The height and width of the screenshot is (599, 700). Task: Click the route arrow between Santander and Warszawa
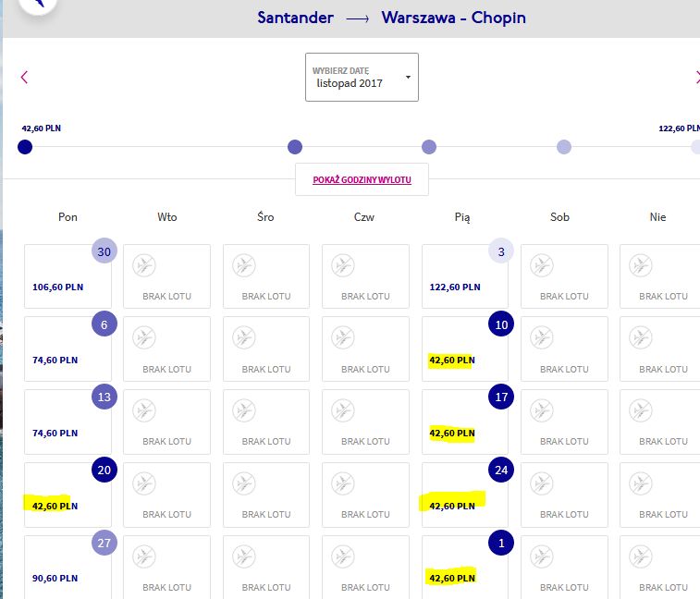click(x=358, y=18)
